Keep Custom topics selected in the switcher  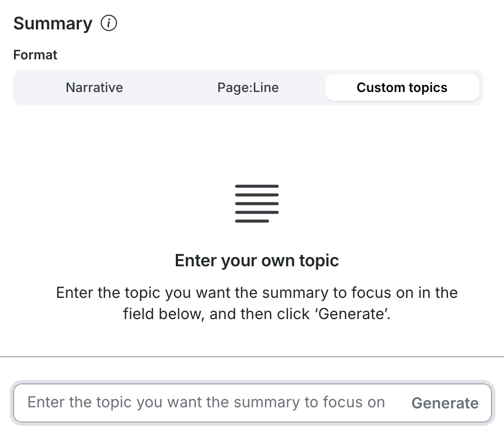click(402, 87)
